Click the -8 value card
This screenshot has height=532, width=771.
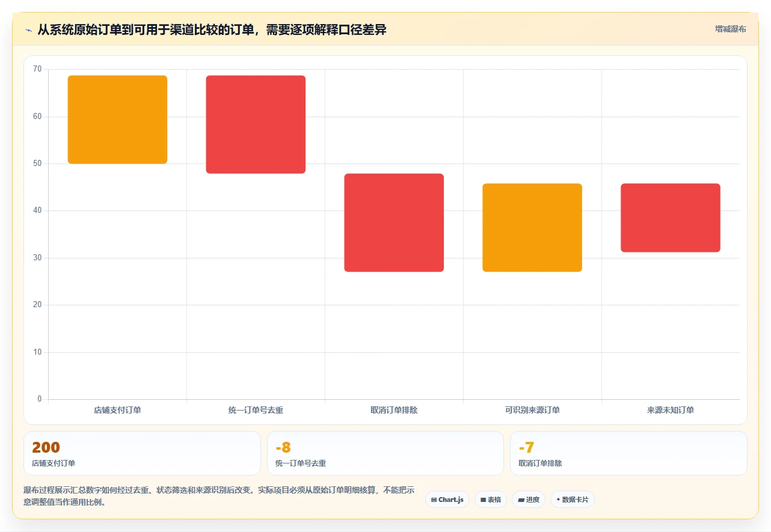(385, 453)
